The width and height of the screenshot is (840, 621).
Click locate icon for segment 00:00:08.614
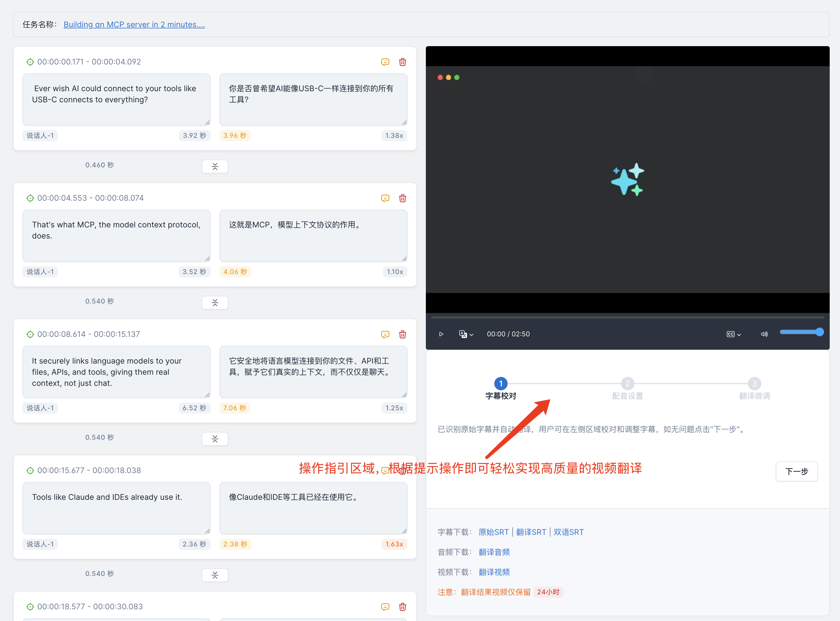point(30,334)
